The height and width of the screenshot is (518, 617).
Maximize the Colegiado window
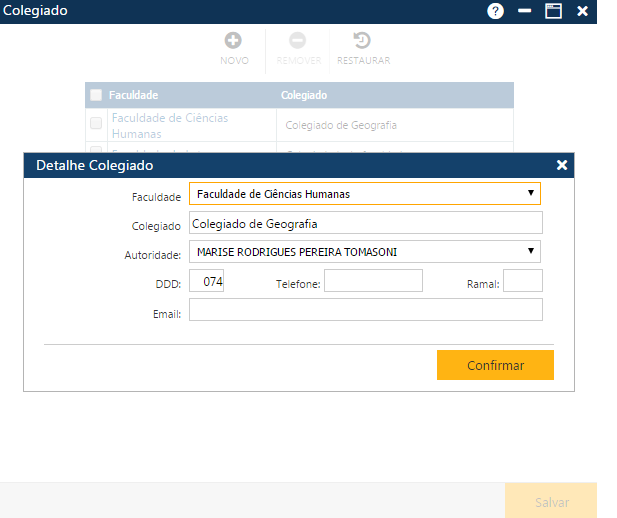pos(553,11)
